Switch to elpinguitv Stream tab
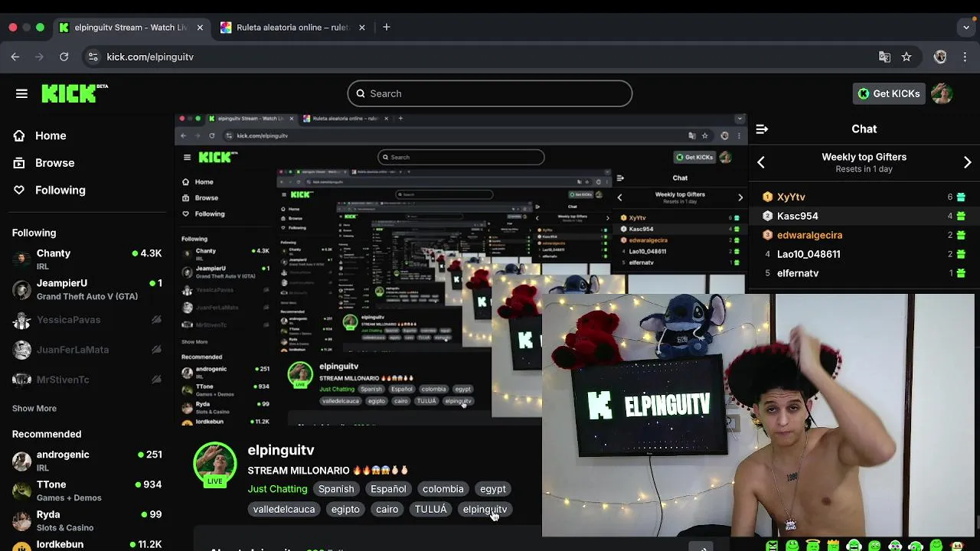 click(x=132, y=28)
